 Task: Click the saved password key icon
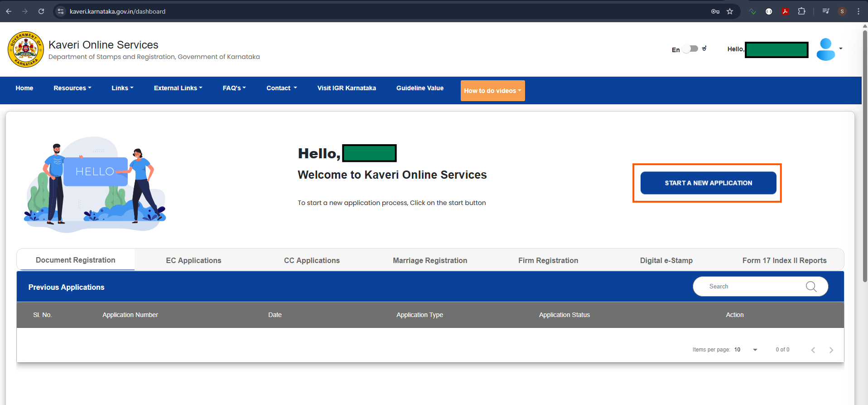tap(715, 11)
